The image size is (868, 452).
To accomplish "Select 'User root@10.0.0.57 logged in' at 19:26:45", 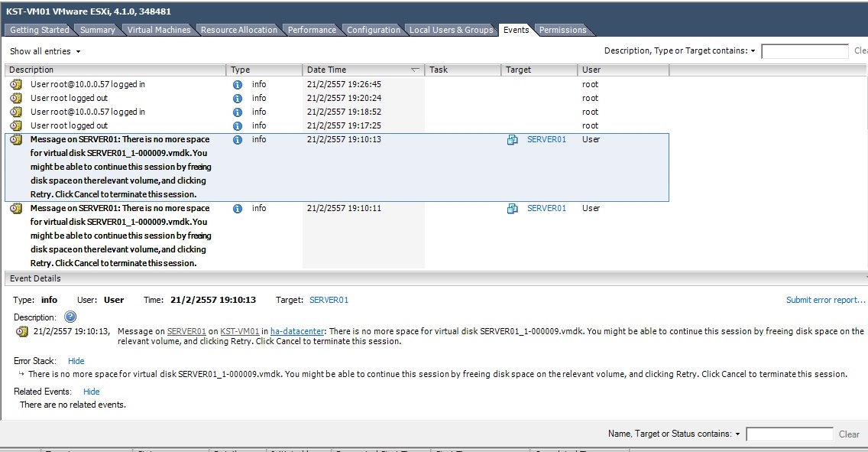I will pyautogui.click(x=87, y=84).
